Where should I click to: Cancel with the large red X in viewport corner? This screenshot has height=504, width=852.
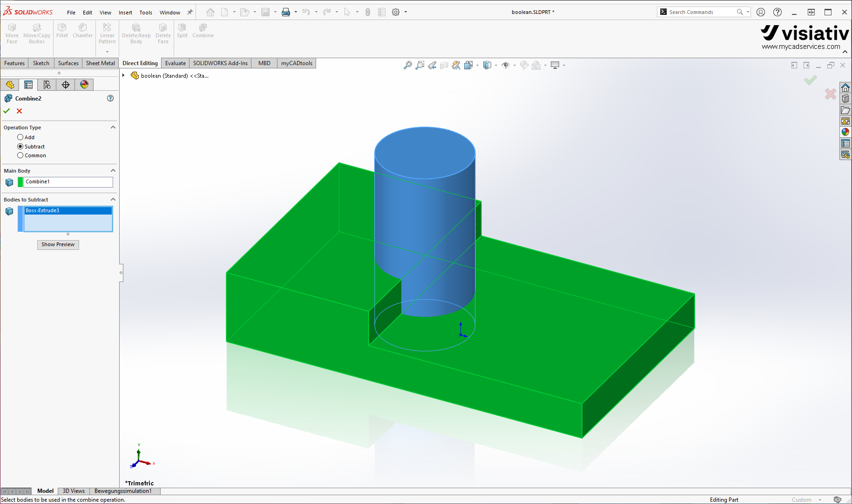pyautogui.click(x=831, y=94)
